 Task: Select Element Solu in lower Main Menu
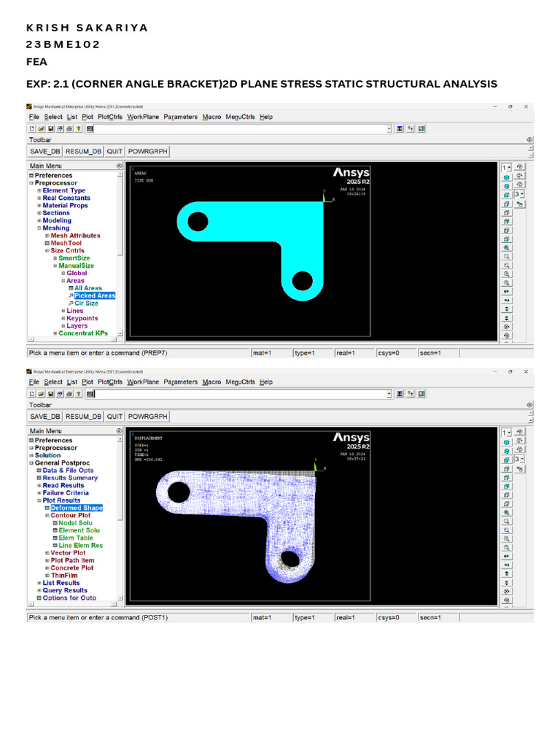(79, 530)
